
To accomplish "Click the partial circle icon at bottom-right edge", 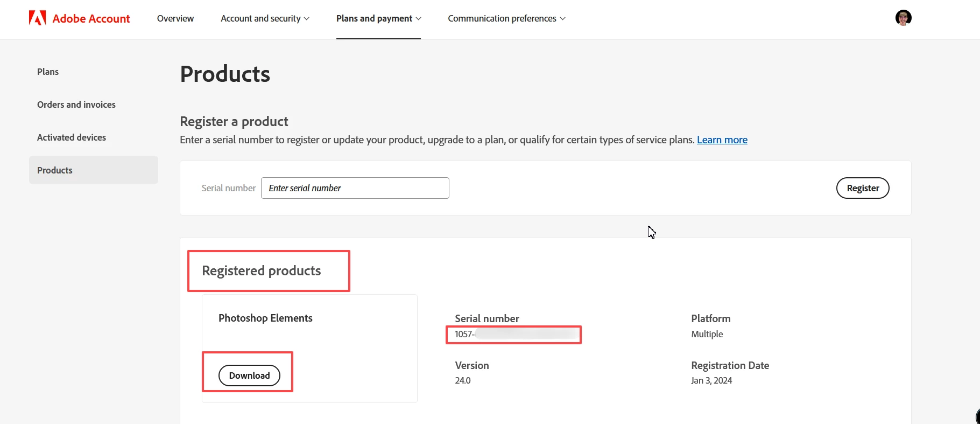I will 977,416.
